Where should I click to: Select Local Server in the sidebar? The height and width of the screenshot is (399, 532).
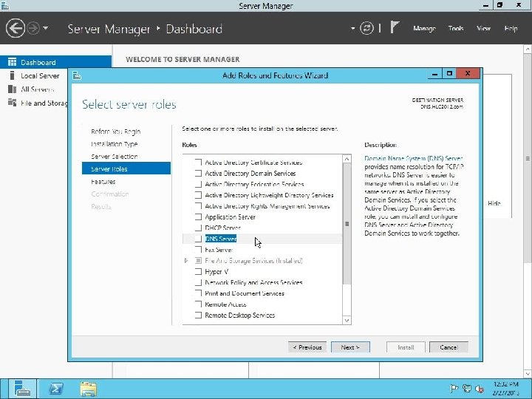click(x=40, y=75)
